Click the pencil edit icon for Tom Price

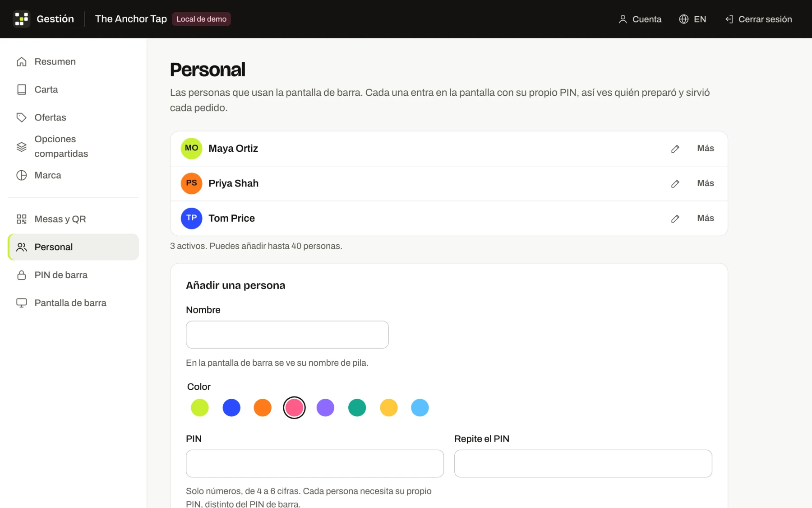(675, 219)
